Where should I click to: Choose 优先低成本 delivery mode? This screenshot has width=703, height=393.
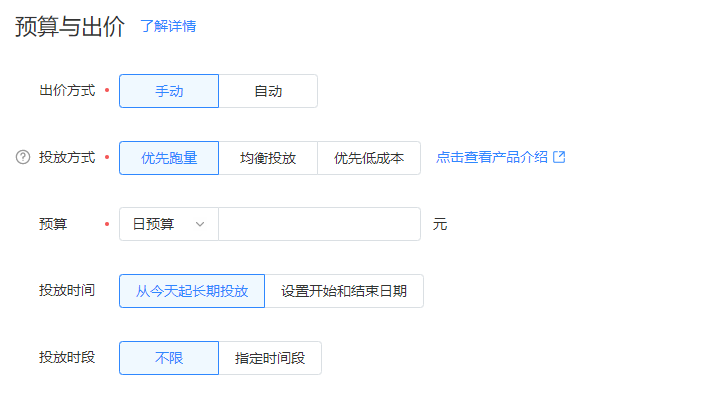coord(369,158)
